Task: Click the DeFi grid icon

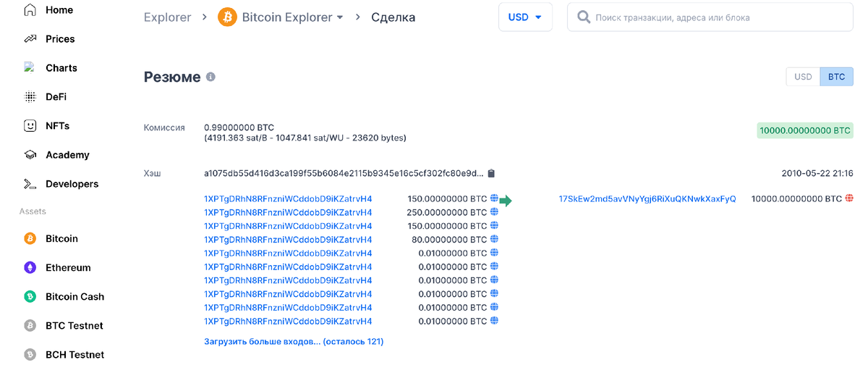Action: tap(30, 97)
